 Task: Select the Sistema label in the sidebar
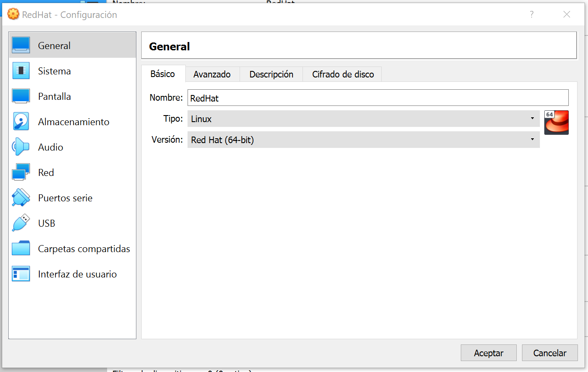[54, 71]
